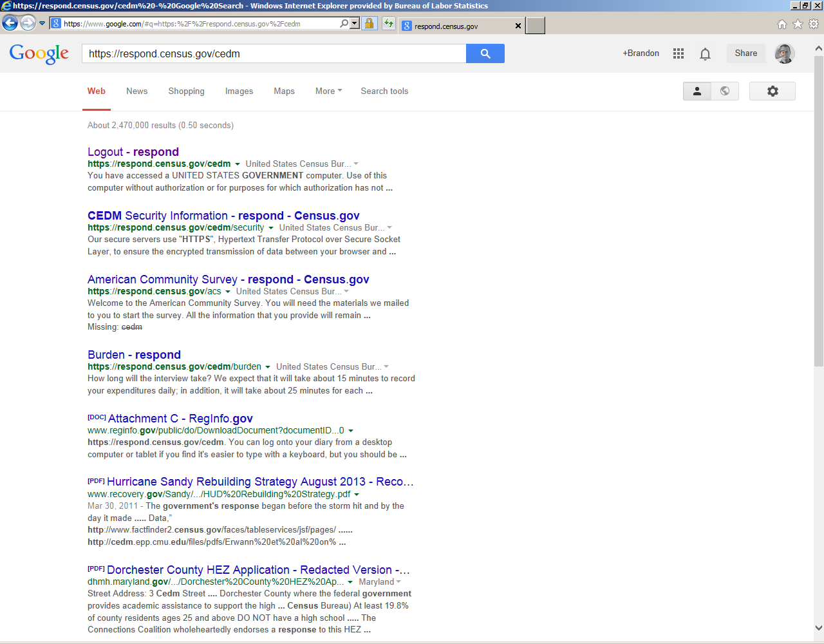Expand the green arrow after the reginfo.gov URL
The height and width of the screenshot is (644, 824).
[351, 431]
